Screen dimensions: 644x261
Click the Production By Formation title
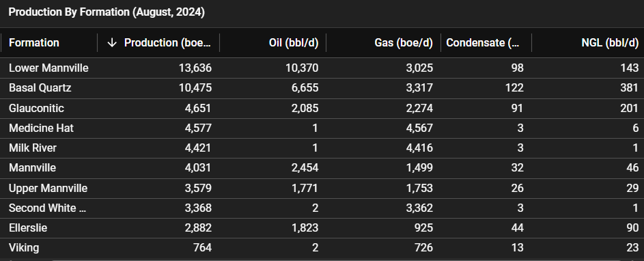(107, 12)
